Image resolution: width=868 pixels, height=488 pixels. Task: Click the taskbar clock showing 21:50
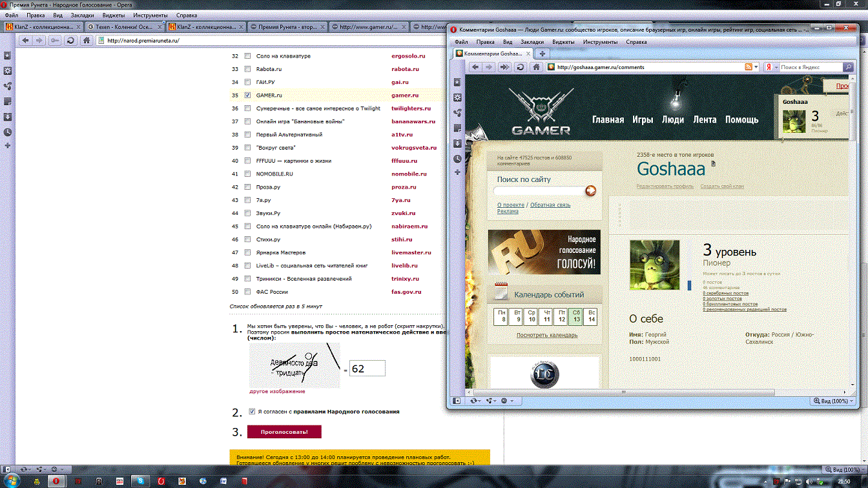843,481
